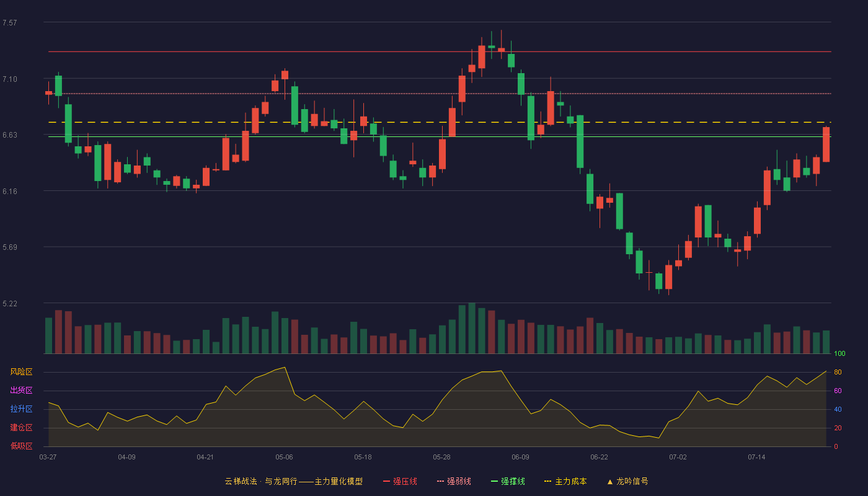
Task: Click the red line swatch beside 强压线
Action: pos(386,481)
